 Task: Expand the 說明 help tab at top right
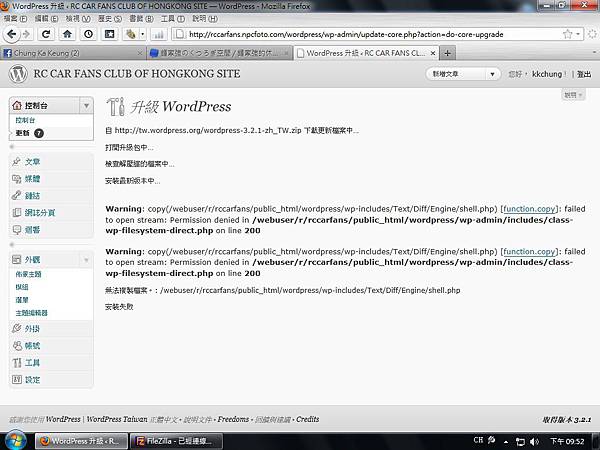(573, 95)
